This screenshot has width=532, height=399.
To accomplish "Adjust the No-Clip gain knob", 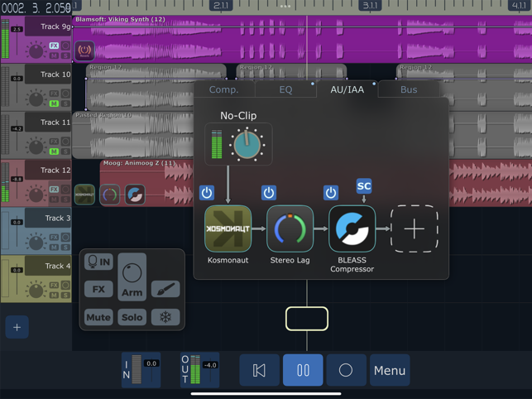I will [x=247, y=145].
